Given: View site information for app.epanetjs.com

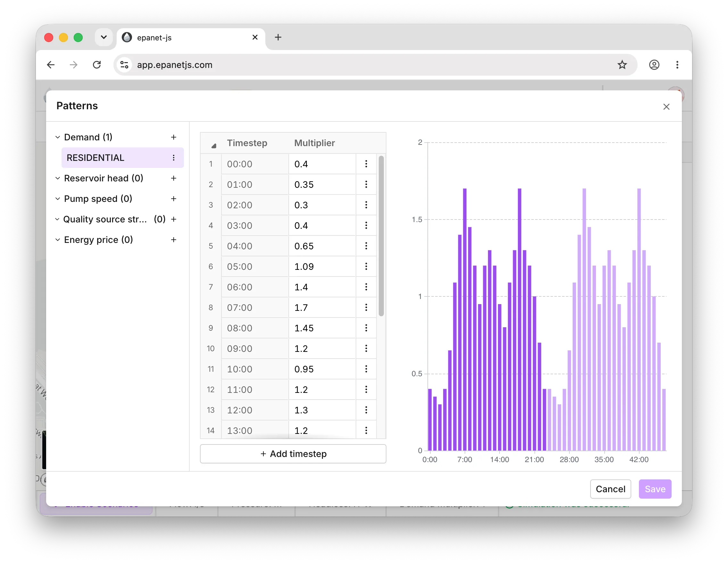Looking at the screenshot, I should tap(124, 65).
